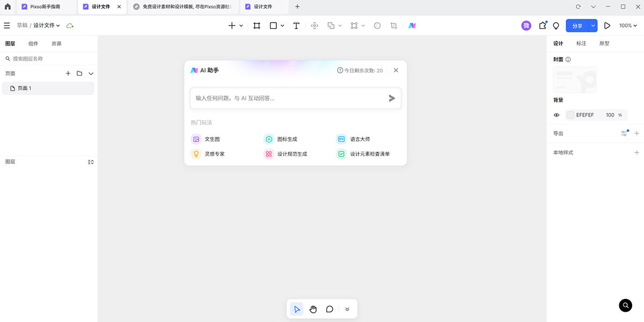
Task: Choose 设计元素检查清单 AI feature
Action: (363, 154)
